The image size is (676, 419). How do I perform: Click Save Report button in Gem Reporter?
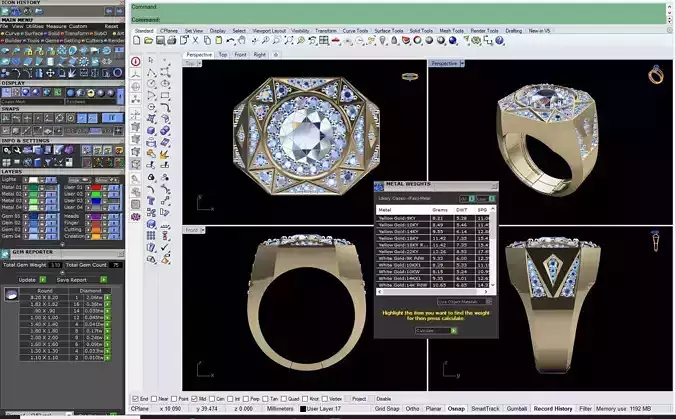coord(81,280)
